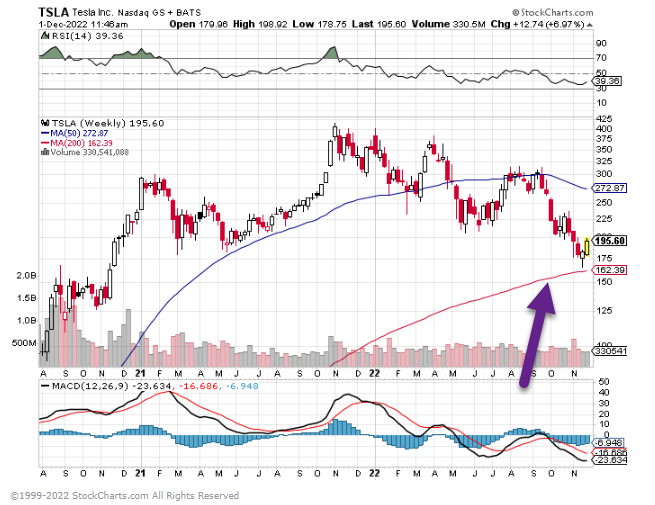The image size is (655, 505).
Task: Click the blue -6.948 MACD histogram value
Action: (242, 386)
